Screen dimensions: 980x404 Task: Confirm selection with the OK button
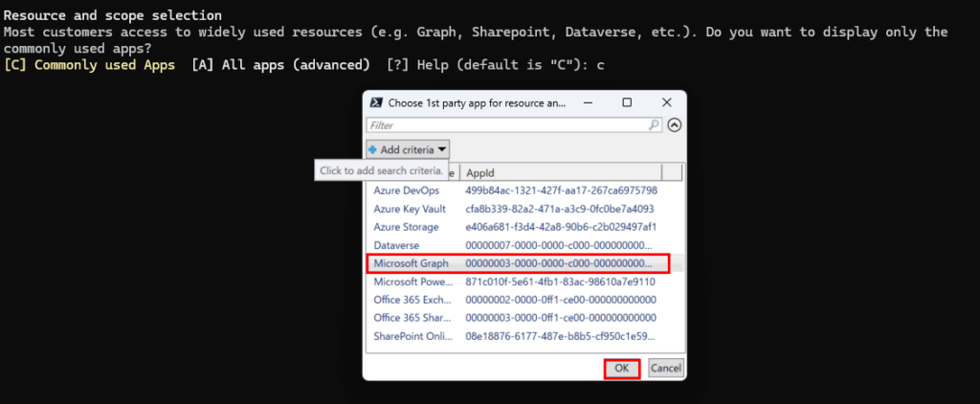point(622,369)
